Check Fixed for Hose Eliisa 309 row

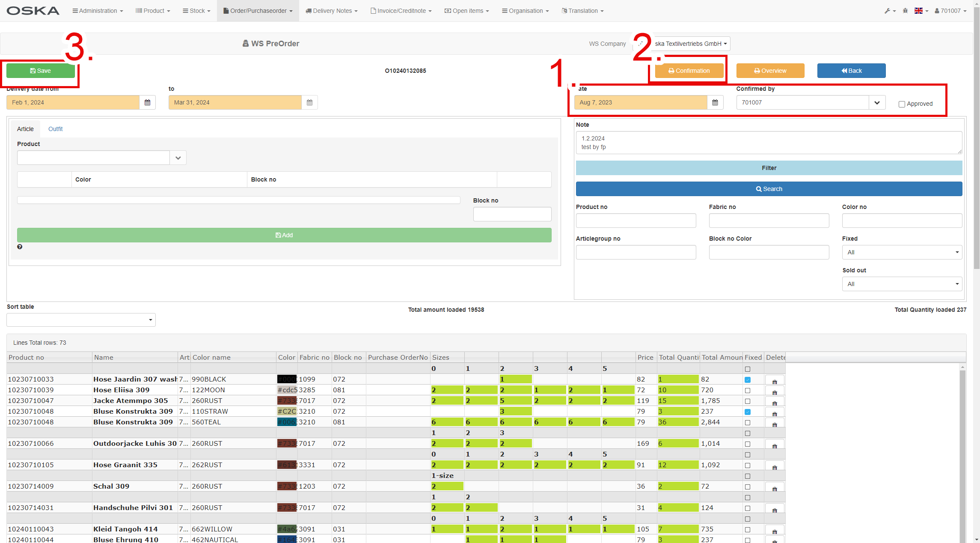[748, 391]
